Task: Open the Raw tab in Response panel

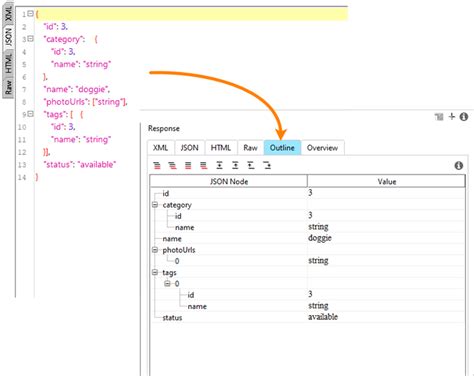Action: click(250, 148)
